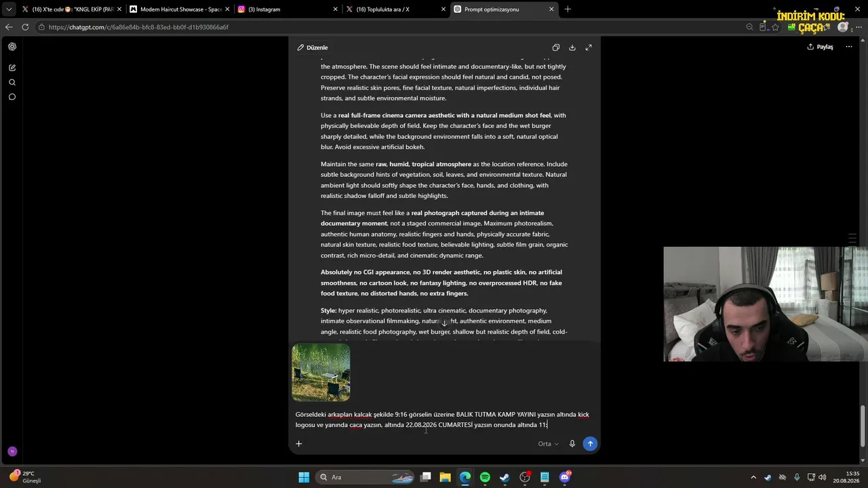Click the Steam icon in the system tray
868x488 pixels.
pyautogui.click(x=768, y=477)
